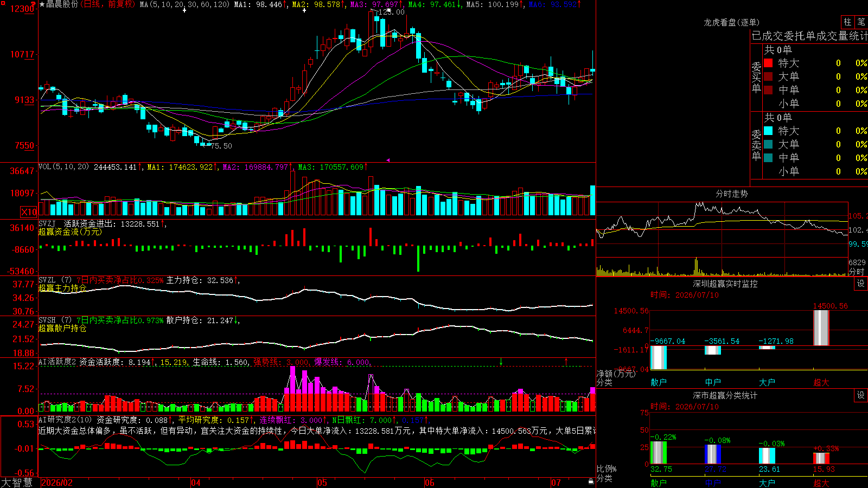868x488 pixels.
Task: Click the 主力持仓: 32.536 value
Action: [200, 280]
